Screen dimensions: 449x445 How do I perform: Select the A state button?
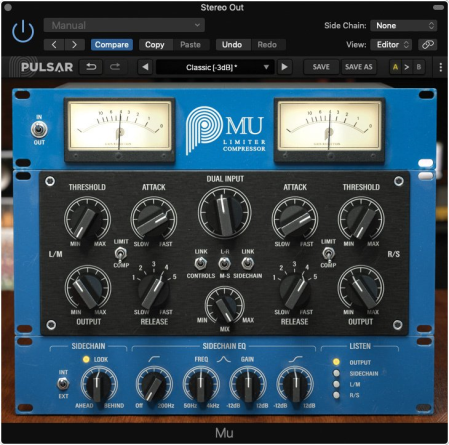395,67
